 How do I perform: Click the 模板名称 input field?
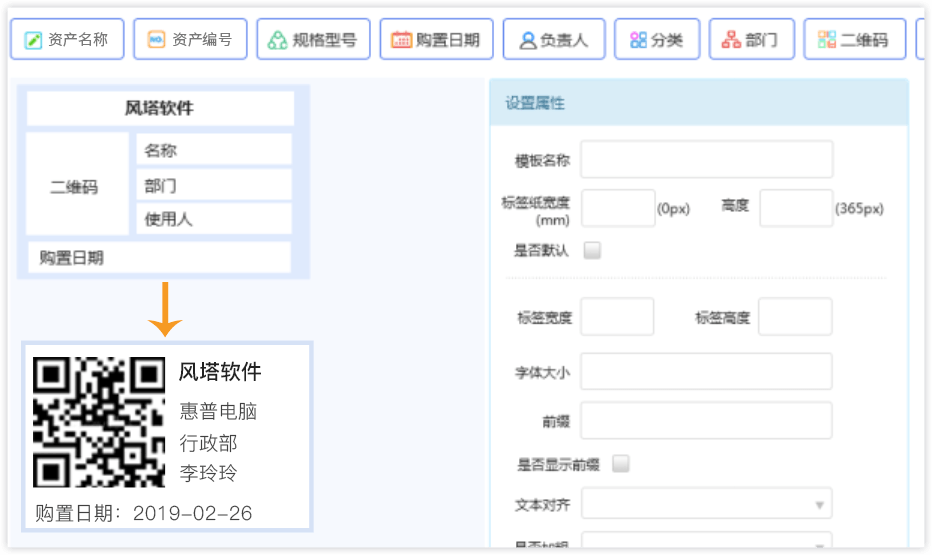(x=706, y=159)
